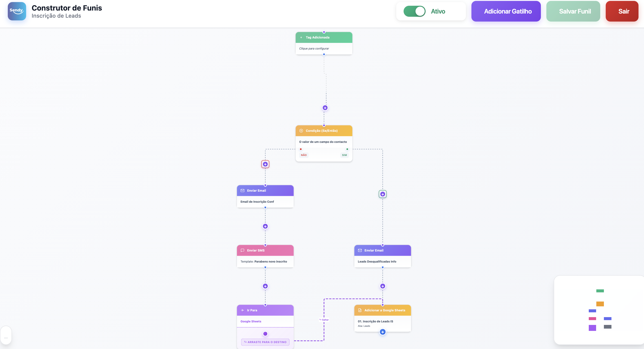Click the NÃO branch label

point(303,155)
